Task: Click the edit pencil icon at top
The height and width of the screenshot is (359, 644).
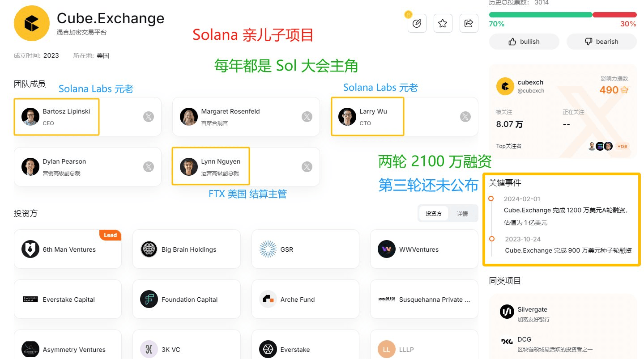Action: (x=417, y=23)
